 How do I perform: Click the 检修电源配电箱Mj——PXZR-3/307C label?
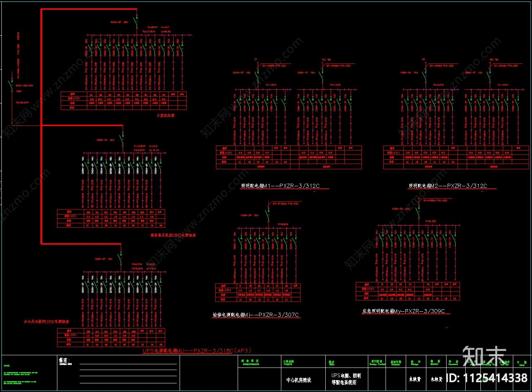pos(256,315)
